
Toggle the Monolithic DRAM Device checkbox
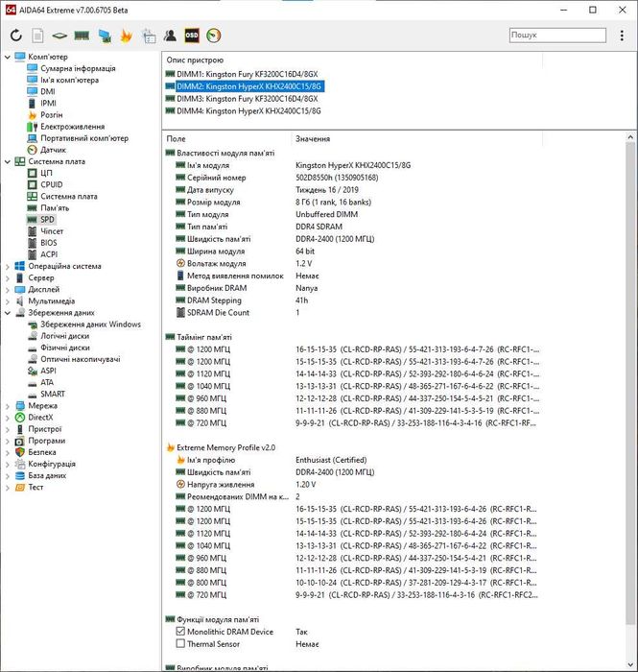pos(180,632)
